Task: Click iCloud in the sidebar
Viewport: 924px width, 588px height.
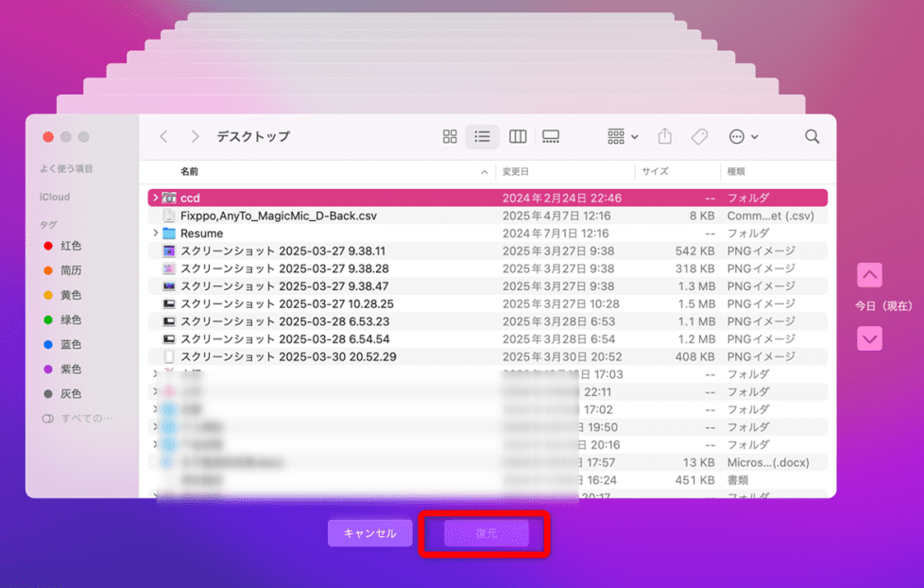Action: coord(54,197)
